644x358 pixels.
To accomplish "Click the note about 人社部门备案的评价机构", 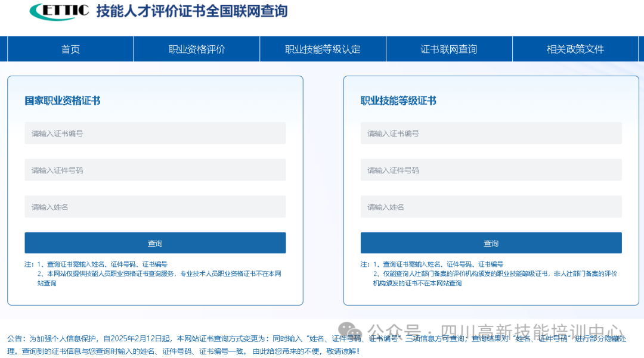I will (x=495, y=278).
